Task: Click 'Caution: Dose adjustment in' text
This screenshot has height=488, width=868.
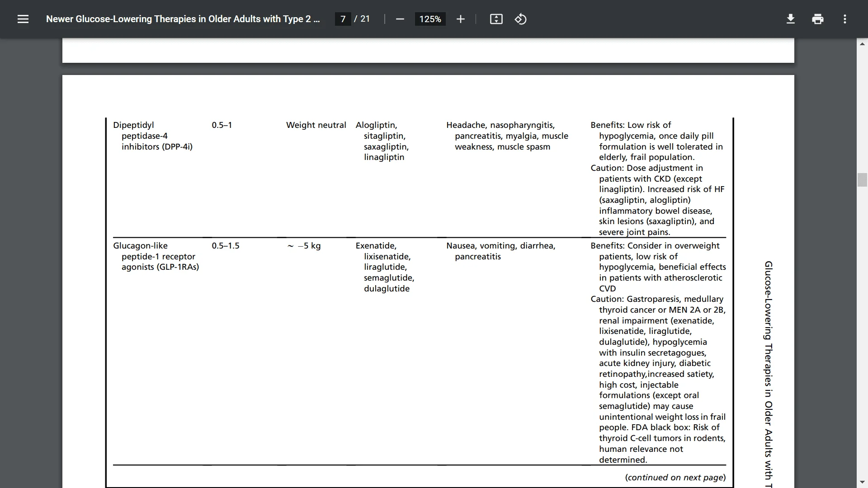Action: [646, 168]
